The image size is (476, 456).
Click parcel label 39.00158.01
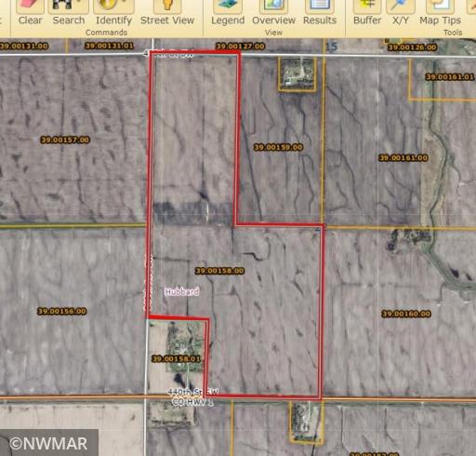(x=177, y=359)
